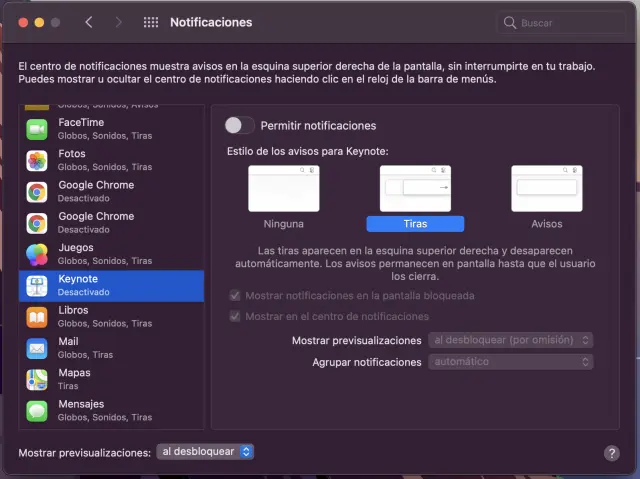The width and height of the screenshot is (640, 479).
Task: Focus the Buscar search field
Action: (x=562, y=23)
